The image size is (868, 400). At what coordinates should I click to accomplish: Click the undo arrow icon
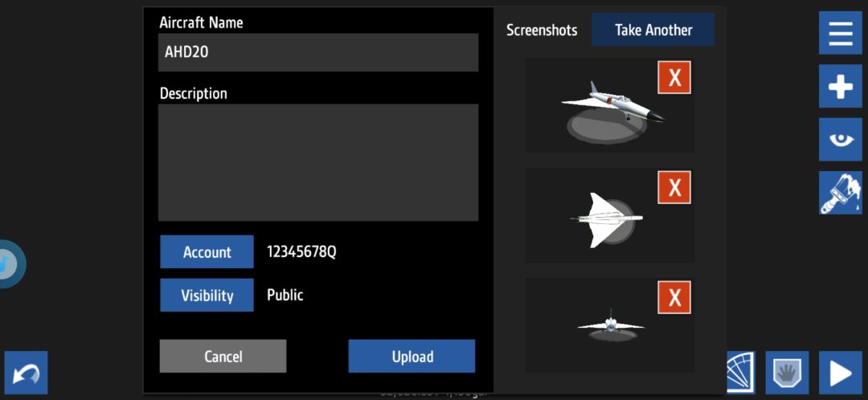(x=26, y=373)
